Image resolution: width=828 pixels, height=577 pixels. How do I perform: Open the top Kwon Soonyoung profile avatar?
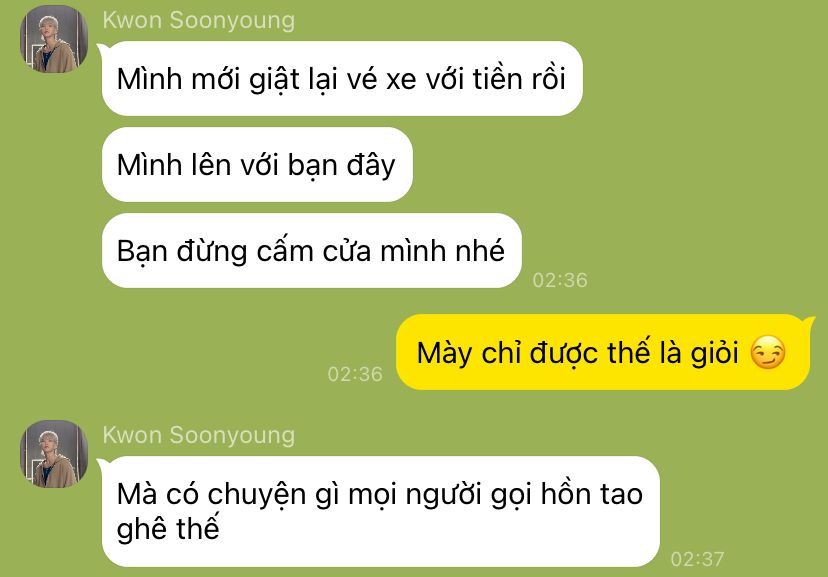(x=54, y=39)
